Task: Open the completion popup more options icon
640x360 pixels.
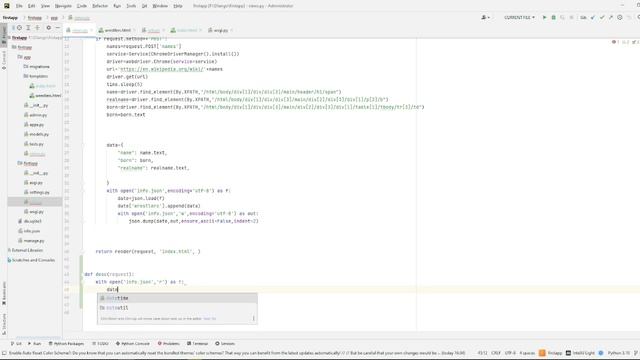Action: [x=253, y=318]
